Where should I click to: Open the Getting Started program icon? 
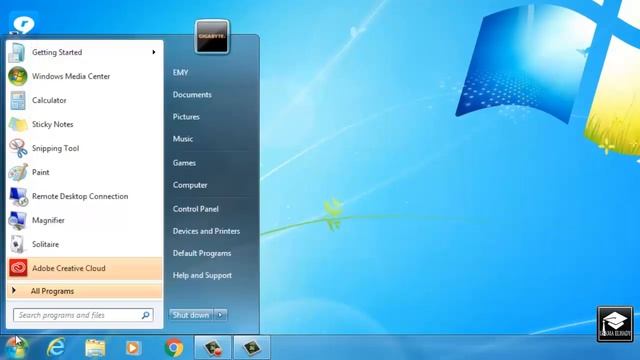click(x=18, y=53)
